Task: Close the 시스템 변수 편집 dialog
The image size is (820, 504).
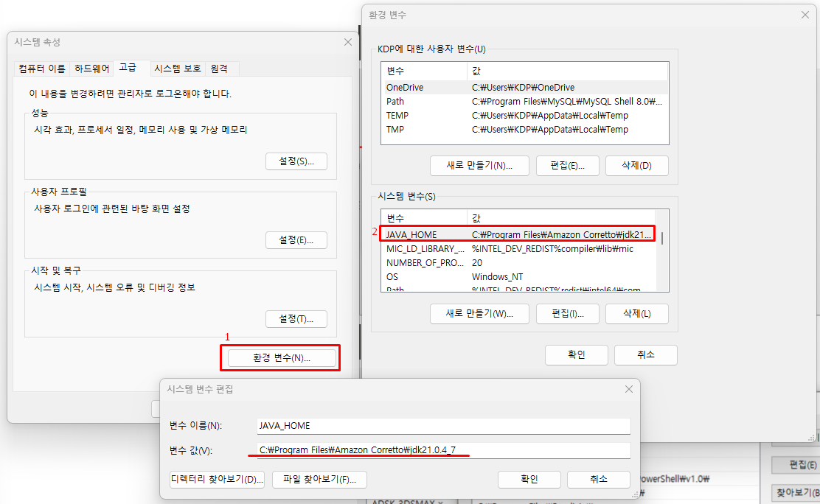Action: [x=628, y=389]
